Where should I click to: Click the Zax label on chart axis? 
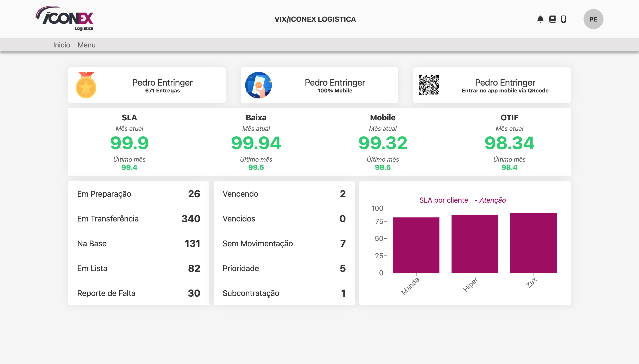[x=531, y=283]
